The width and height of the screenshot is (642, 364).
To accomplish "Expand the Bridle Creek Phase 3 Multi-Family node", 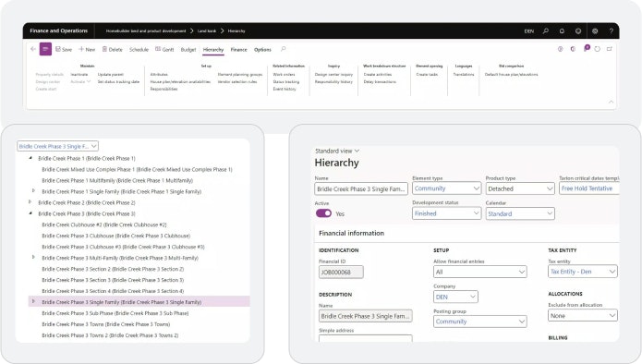I will pos(33,258).
